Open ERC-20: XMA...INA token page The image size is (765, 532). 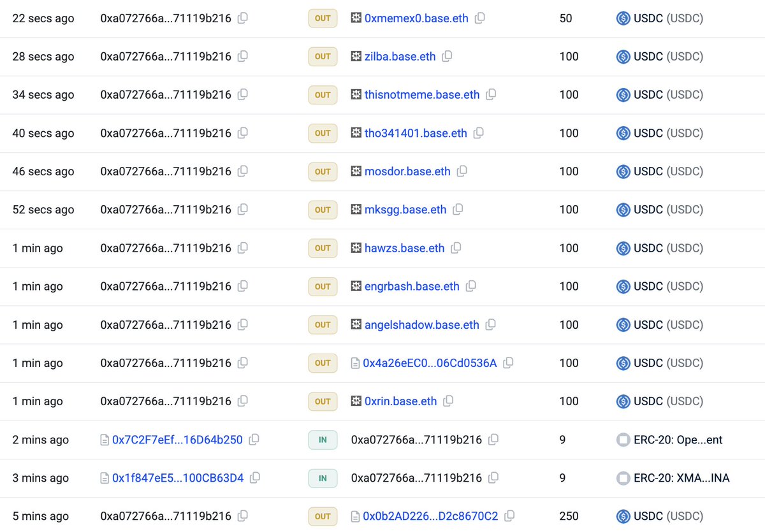click(x=681, y=478)
